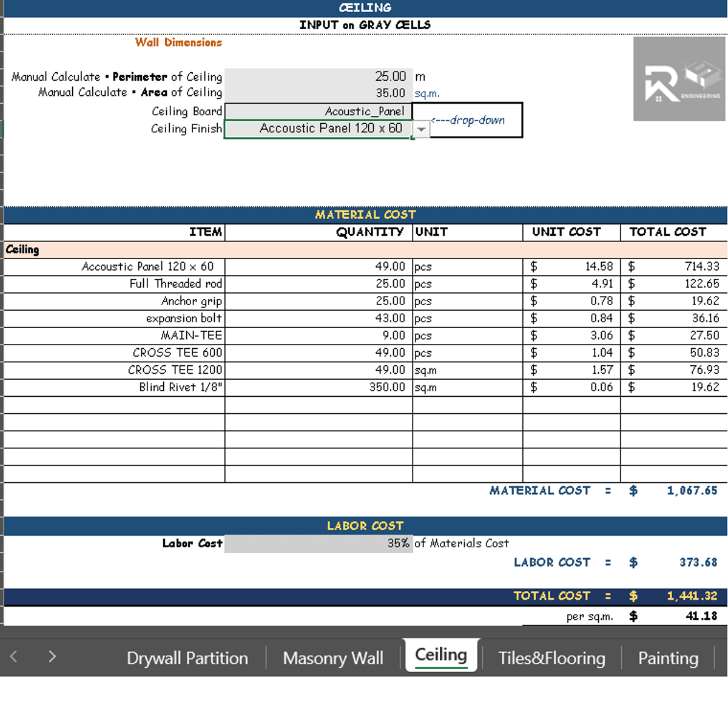Screen dimensions: 728x728
Task: Click the per sq.m. value 41.18
Action: pyautogui.click(x=701, y=616)
